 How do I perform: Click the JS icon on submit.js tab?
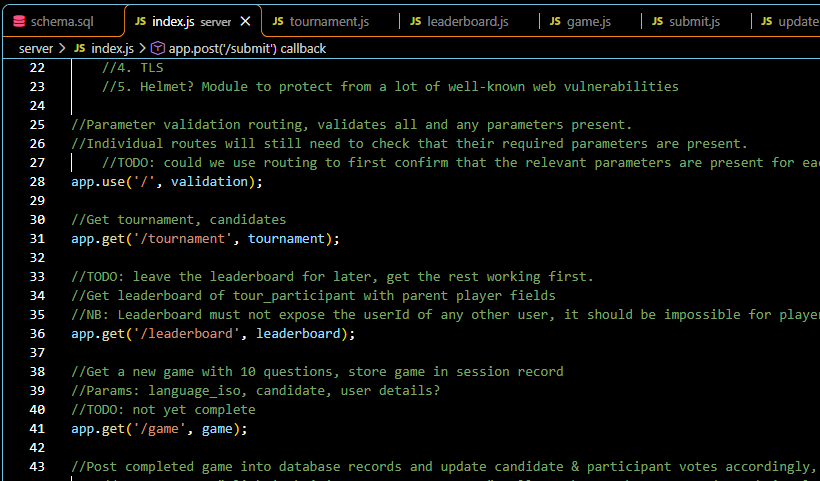click(657, 21)
